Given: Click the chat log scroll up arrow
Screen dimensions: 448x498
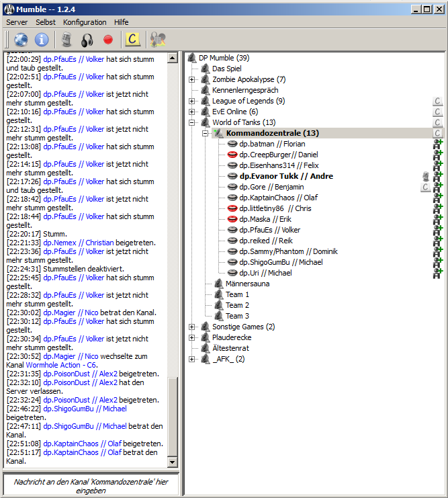Looking at the screenshot, I should (172, 58).
